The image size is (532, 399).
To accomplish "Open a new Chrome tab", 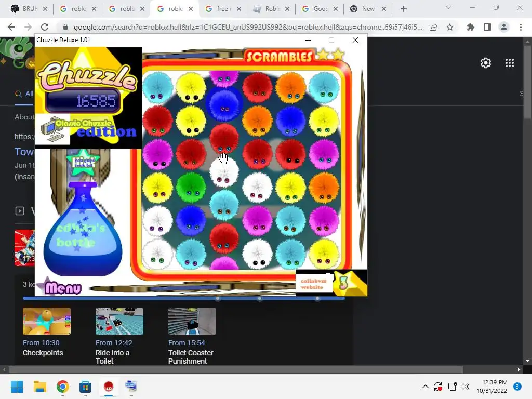I will [x=403, y=9].
